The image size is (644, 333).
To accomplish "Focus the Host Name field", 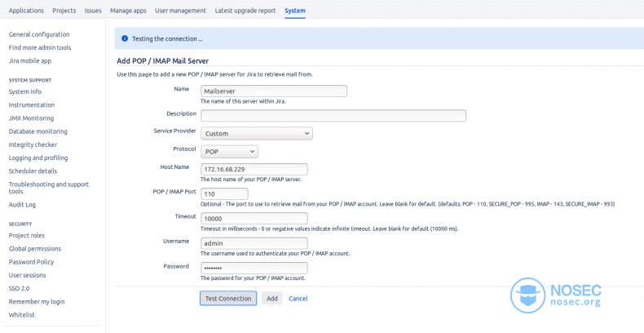I will [x=254, y=170].
